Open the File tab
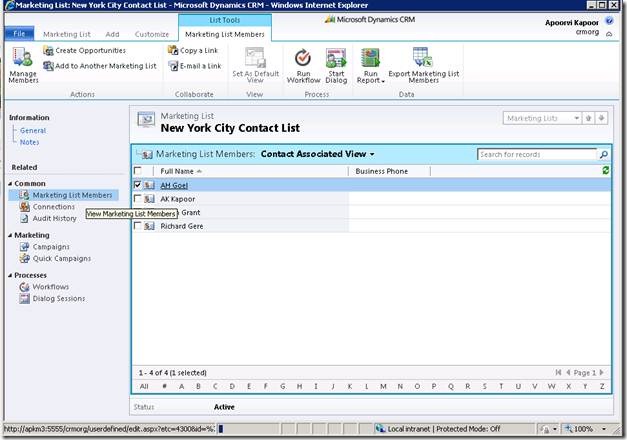This screenshot has height=440, width=627. [x=18, y=34]
